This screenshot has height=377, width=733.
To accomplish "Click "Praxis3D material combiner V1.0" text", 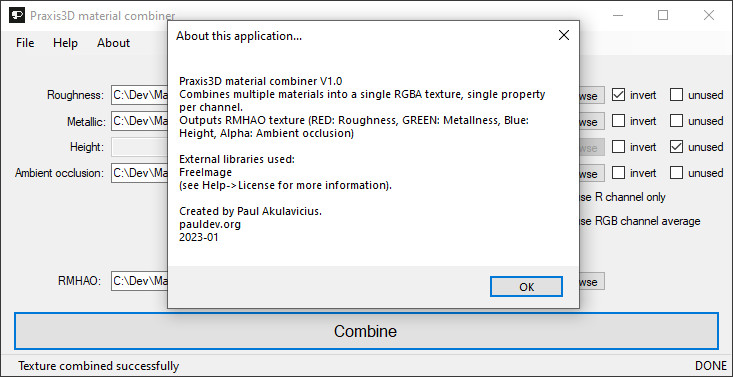I will [260, 81].
